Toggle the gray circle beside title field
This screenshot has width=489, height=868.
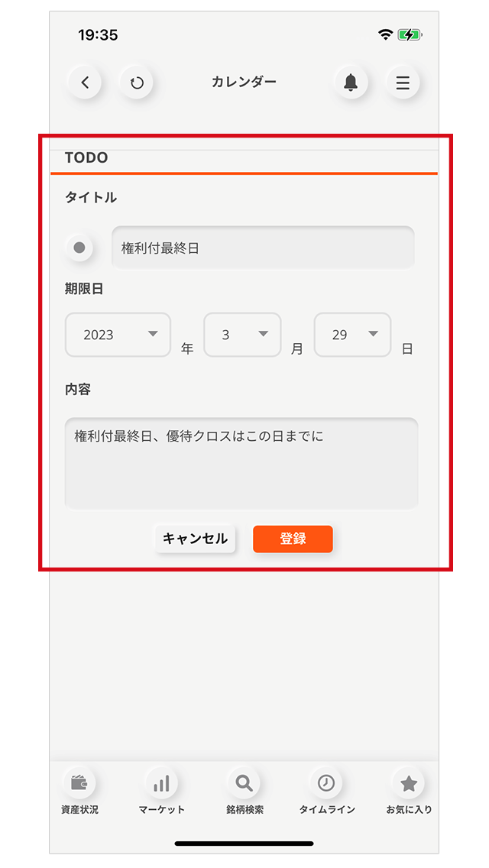point(79,248)
